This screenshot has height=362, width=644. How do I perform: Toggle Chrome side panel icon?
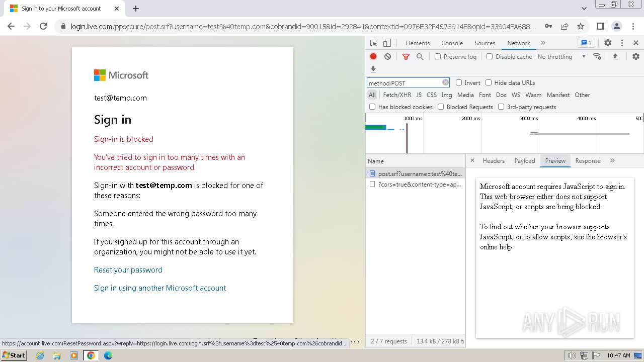tap(600, 26)
